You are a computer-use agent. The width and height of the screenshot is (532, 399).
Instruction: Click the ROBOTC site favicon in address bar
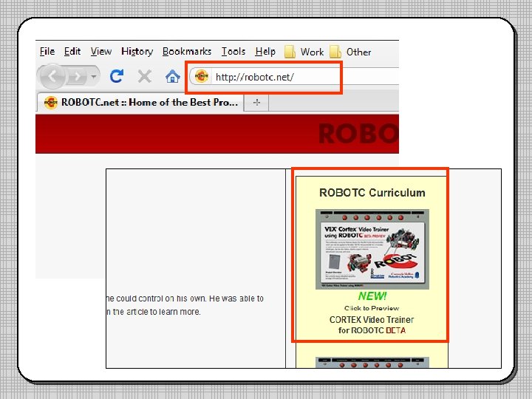click(202, 76)
